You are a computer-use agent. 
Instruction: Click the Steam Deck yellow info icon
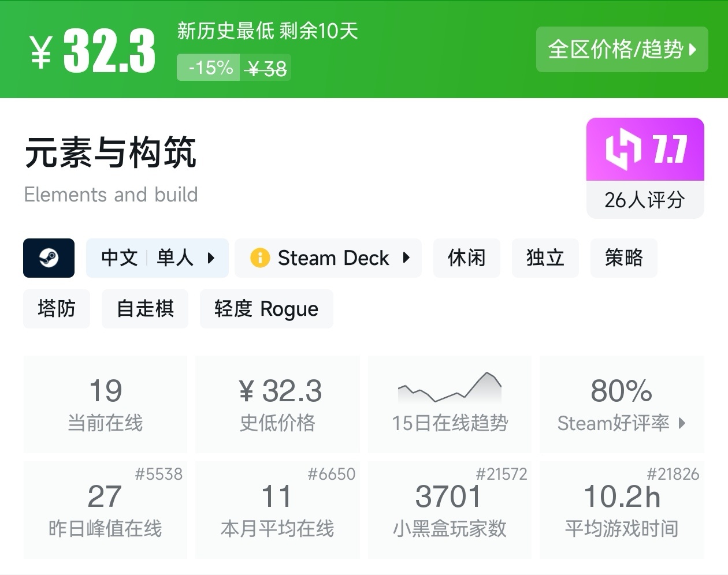click(260, 257)
